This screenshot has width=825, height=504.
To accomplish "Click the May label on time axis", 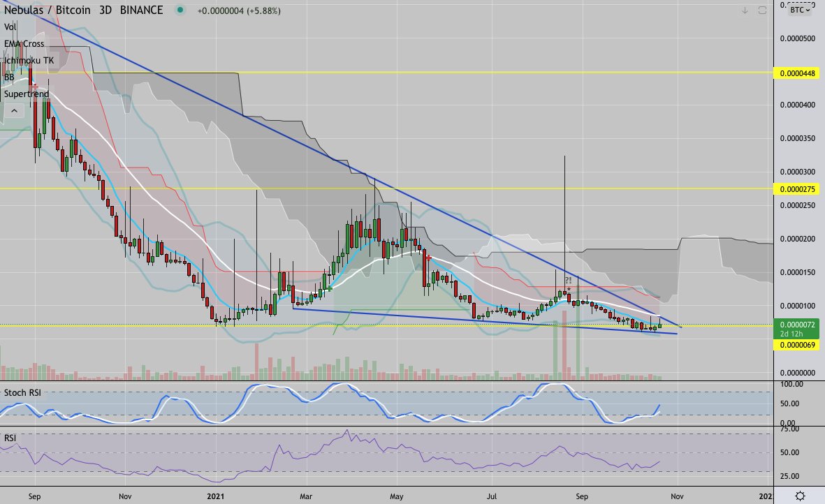I will [396, 496].
